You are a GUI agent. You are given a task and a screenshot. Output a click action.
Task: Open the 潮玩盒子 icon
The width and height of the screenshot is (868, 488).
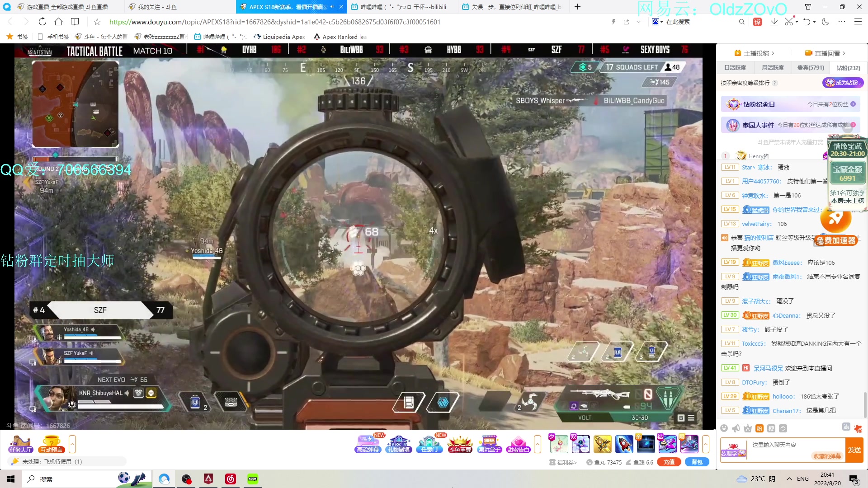pyautogui.click(x=490, y=444)
